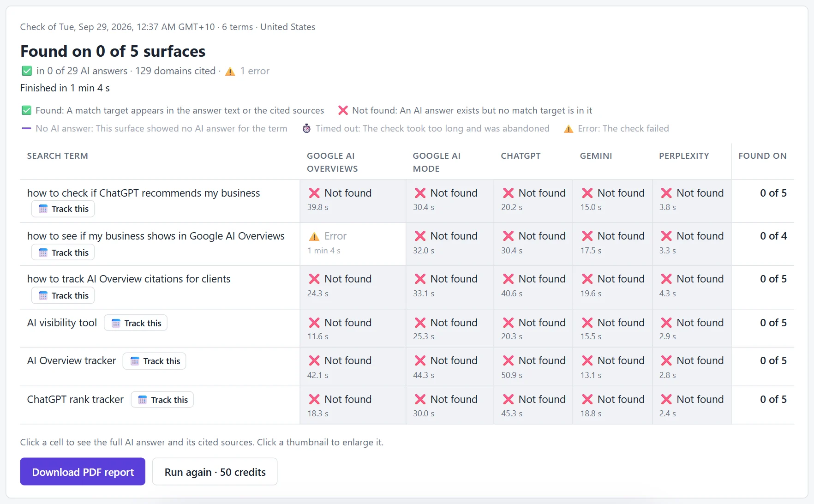Download the PDF report
Viewport: 814px width, 504px height.
coord(83,472)
